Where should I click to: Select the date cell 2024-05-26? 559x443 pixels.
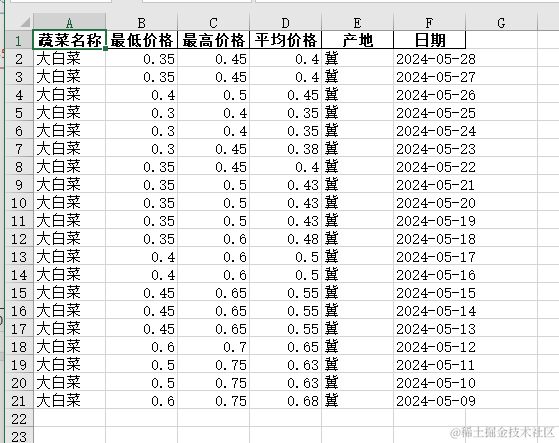pyautogui.click(x=430, y=94)
